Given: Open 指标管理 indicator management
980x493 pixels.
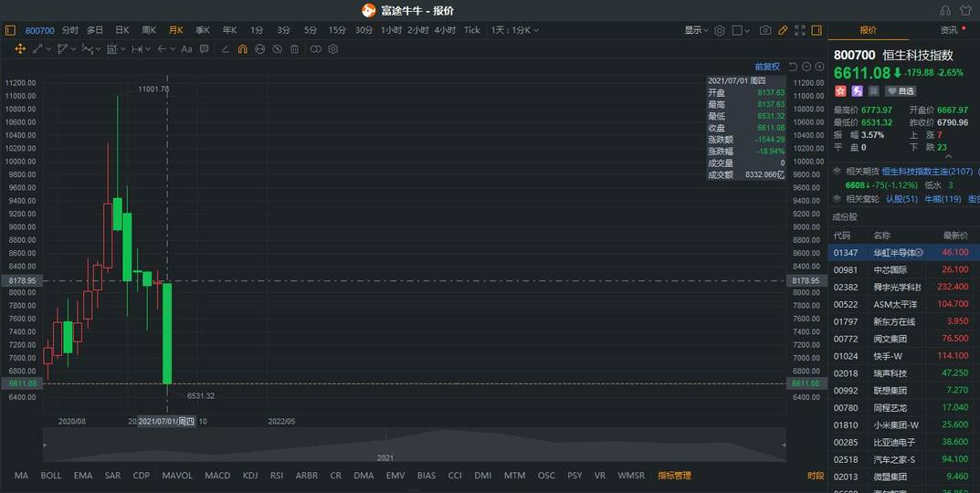Looking at the screenshot, I should pyautogui.click(x=674, y=476).
